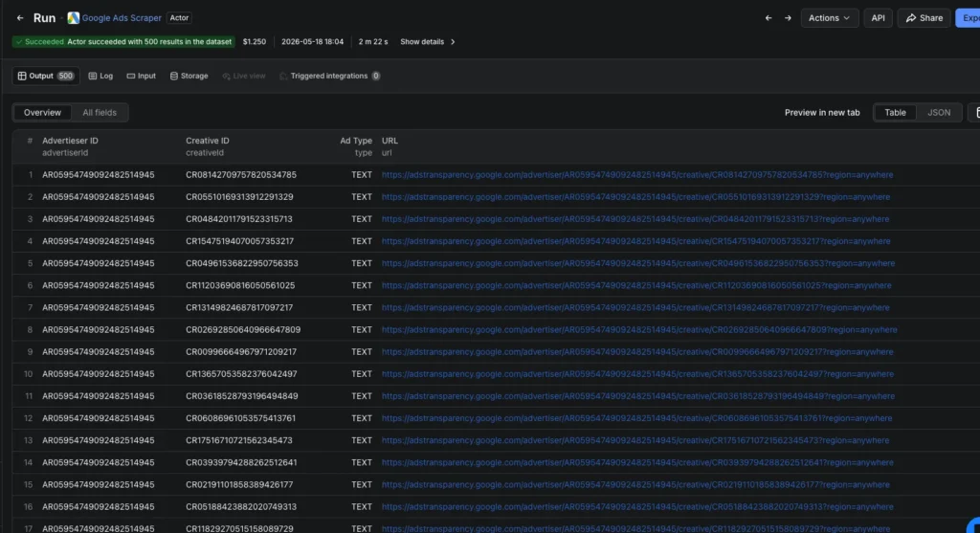This screenshot has height=533, width=980.
Task: Open URL for creative CR02692850640966647809
Action: [x=639, y=330]
